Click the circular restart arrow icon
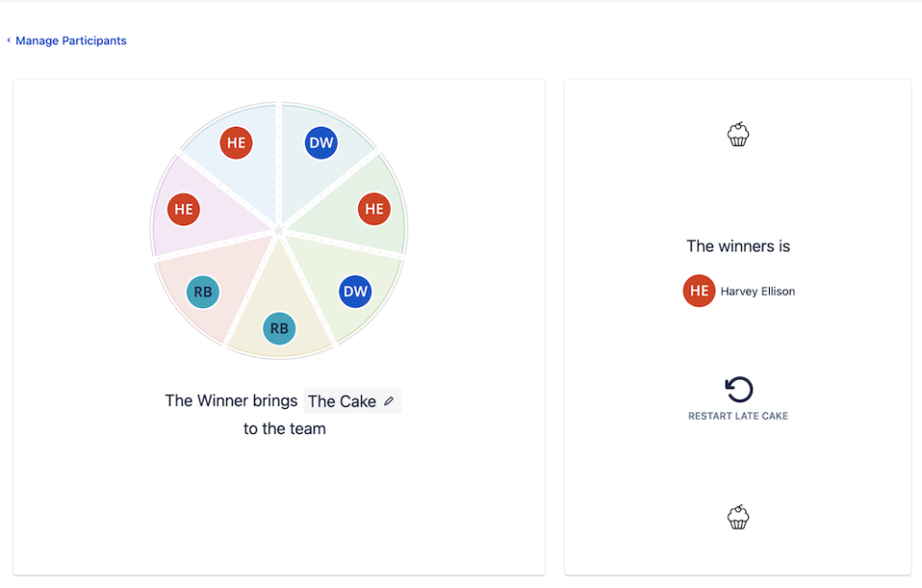Image resolution: width=922 pixels, height=588 pixels. coord(738,390)
